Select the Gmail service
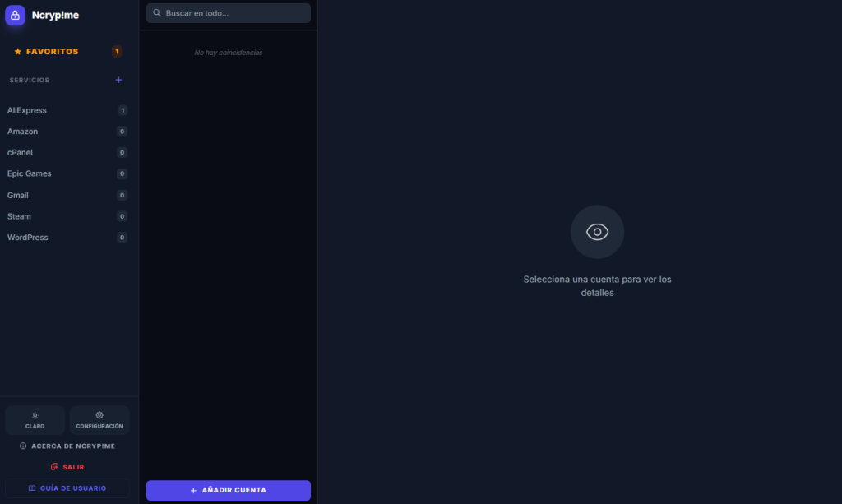Image resolution: width=842 pixels, height=504 pixels. pyautogui.click(x=18, y=196)
